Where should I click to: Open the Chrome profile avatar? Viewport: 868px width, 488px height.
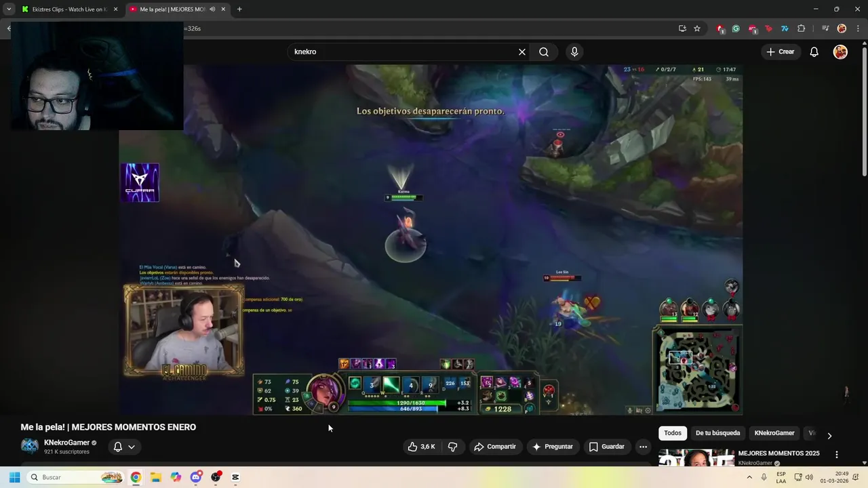[x=842, y=28]
